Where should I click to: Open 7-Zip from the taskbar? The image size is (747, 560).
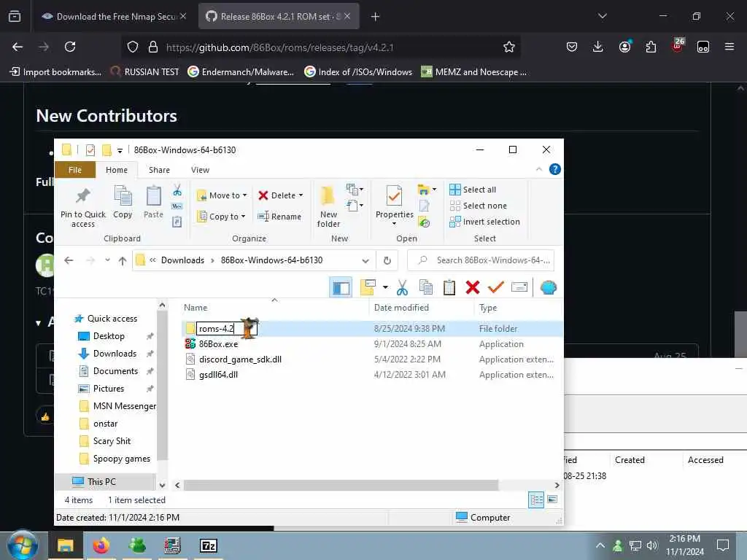pos(209,545)
